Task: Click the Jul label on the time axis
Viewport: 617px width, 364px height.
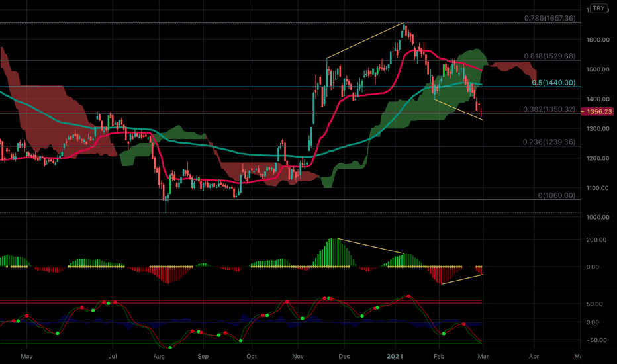Action: click(x=113, y=357)
